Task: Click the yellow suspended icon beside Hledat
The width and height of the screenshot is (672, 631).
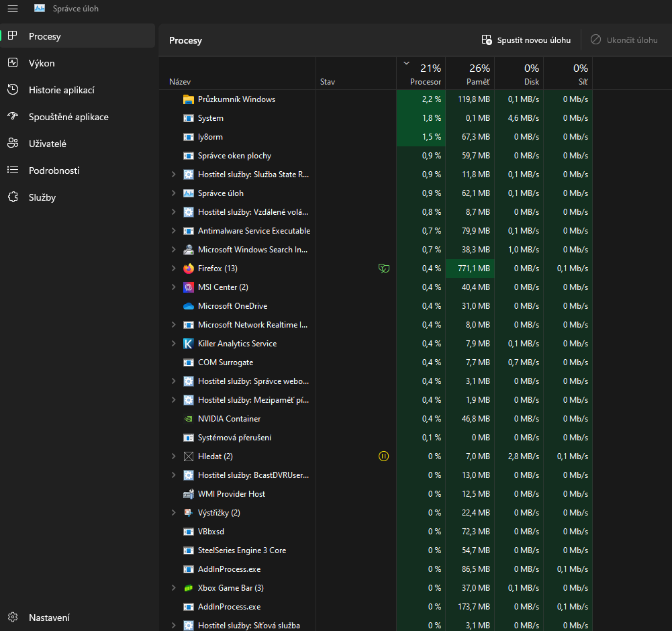Action: (x=383, y=456)
